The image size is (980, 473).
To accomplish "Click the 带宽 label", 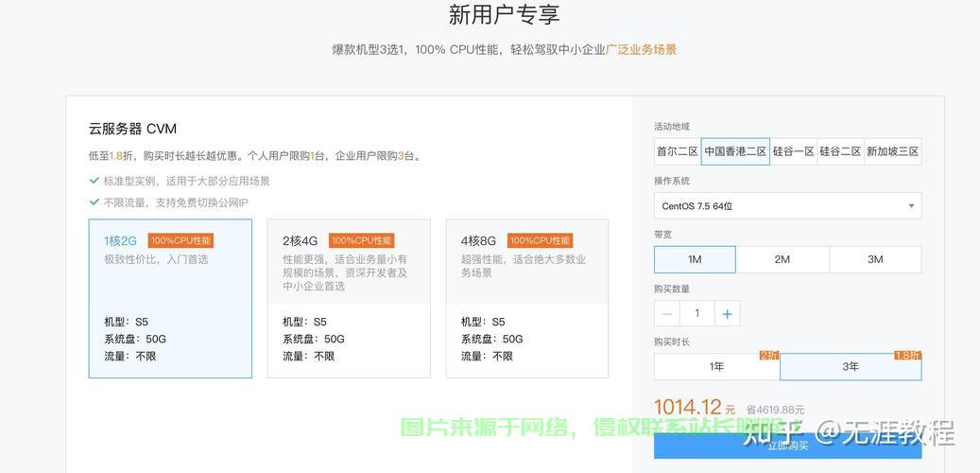I will 663,235.
